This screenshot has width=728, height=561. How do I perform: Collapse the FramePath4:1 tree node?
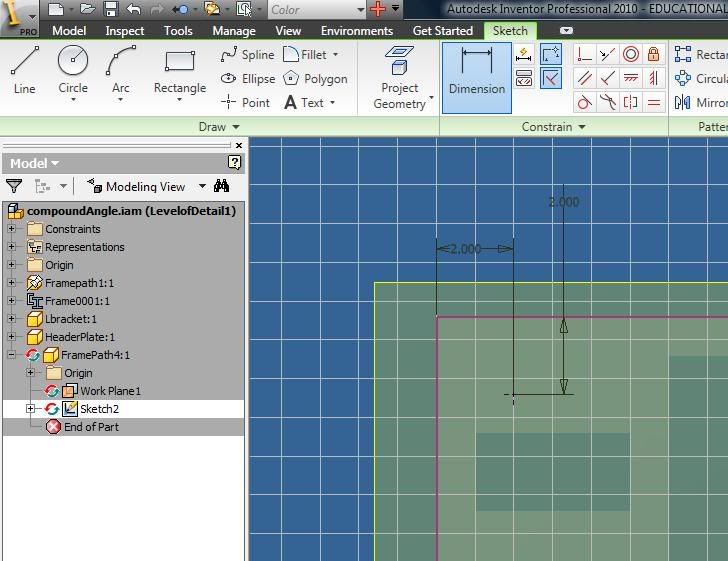point(12,355)
